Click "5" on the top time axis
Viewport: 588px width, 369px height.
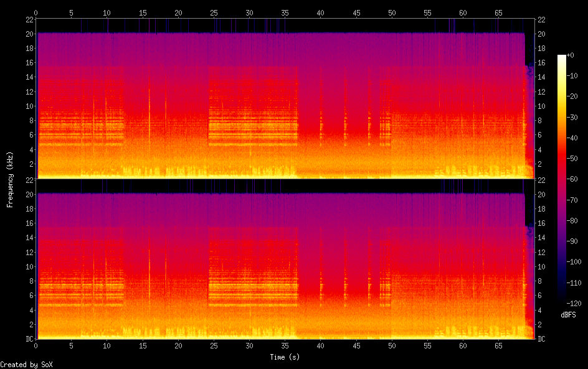click(71, 13)
